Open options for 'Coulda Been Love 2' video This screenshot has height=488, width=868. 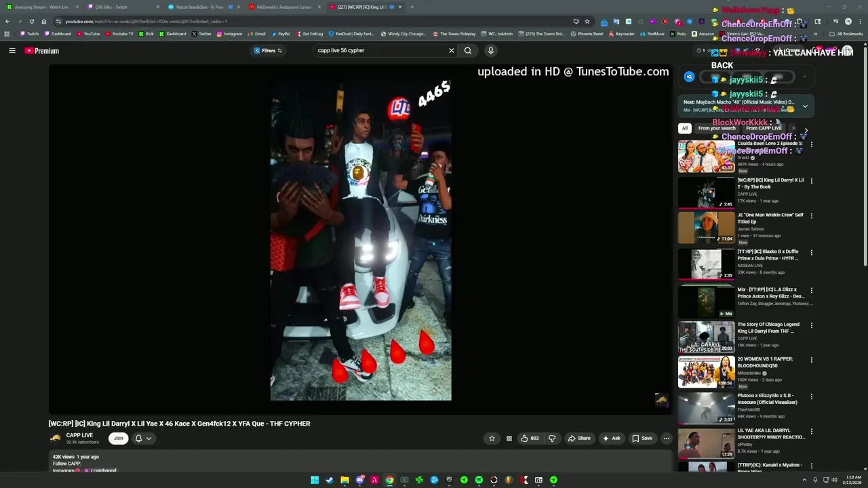point(811,144)
